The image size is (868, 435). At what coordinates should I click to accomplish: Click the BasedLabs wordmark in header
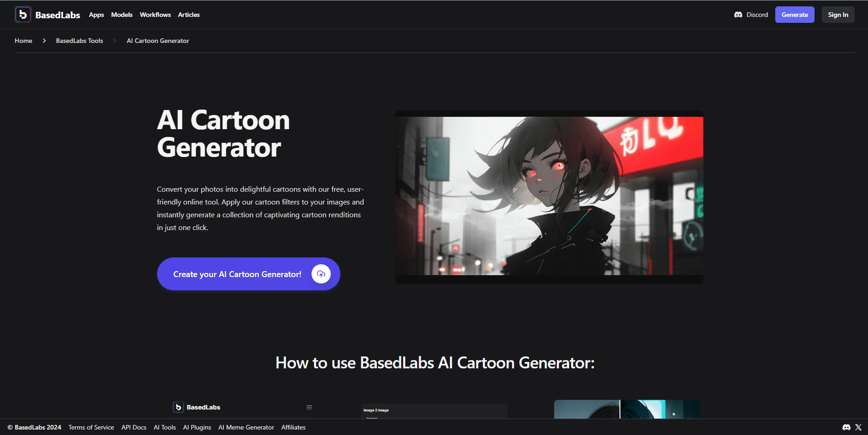[58, 15]
